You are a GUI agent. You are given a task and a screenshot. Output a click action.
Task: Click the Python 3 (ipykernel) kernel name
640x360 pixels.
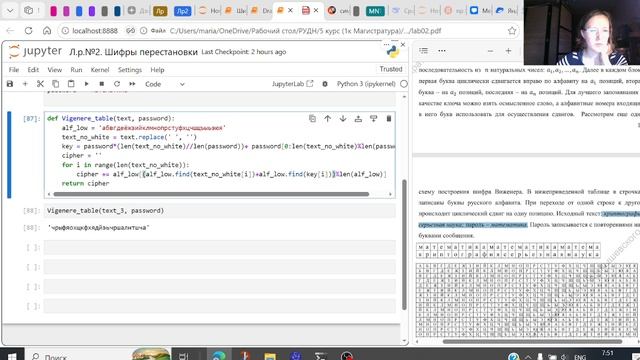pos(366,84)
